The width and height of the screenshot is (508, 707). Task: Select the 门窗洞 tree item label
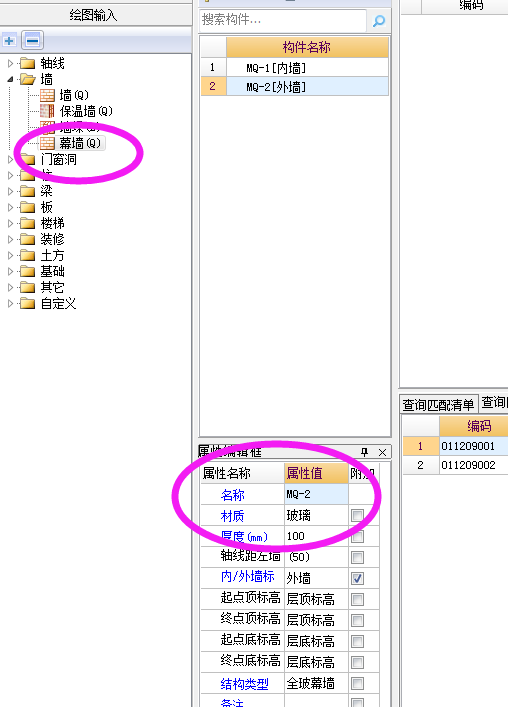(x=59, y=159)
